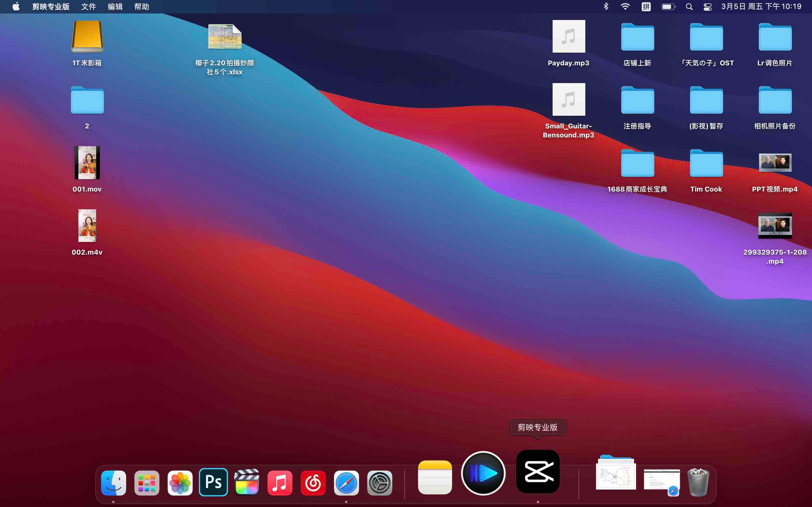Open Control Center in menu bar
The height and width of the screenshot is (507, 812).
pos(707,7)
